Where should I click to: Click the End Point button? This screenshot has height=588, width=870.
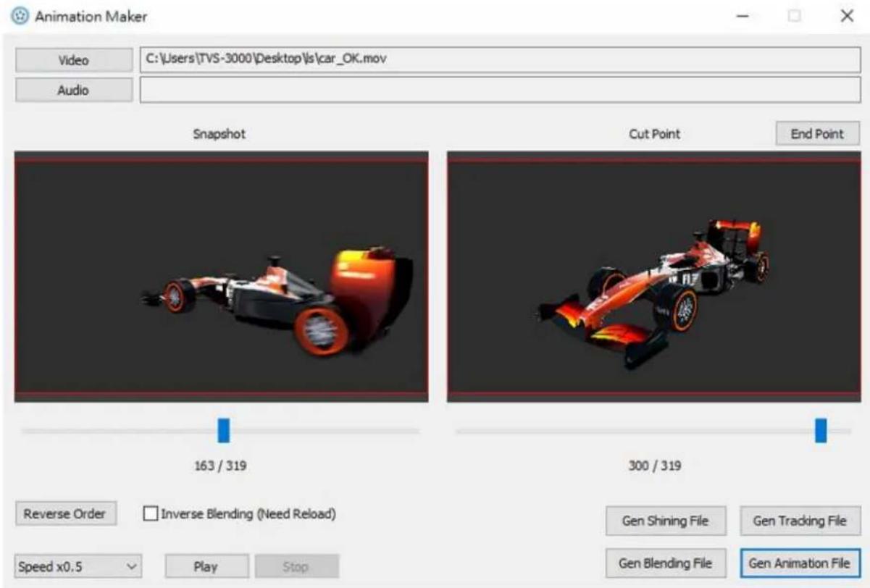coord(817,134)
